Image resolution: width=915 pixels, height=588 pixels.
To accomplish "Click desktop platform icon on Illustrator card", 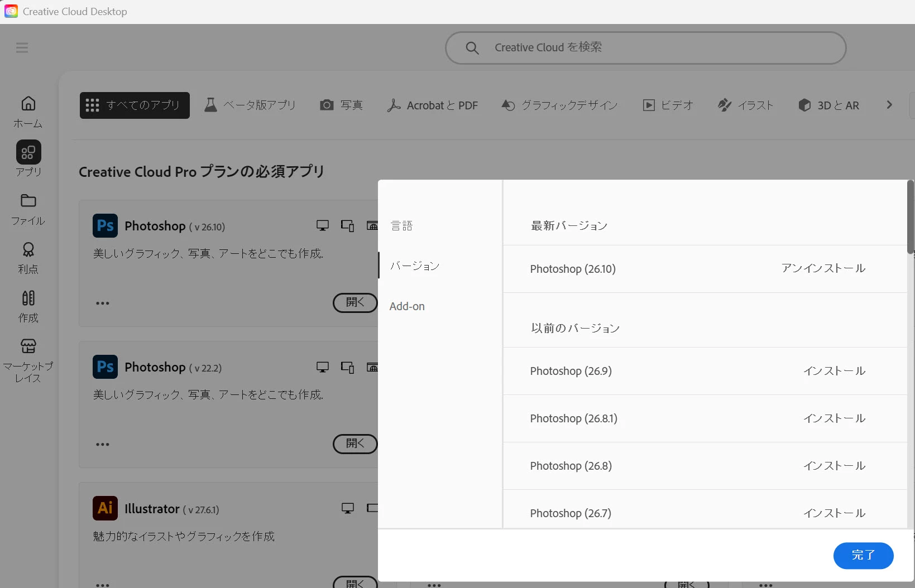I will tap(348, 508).
